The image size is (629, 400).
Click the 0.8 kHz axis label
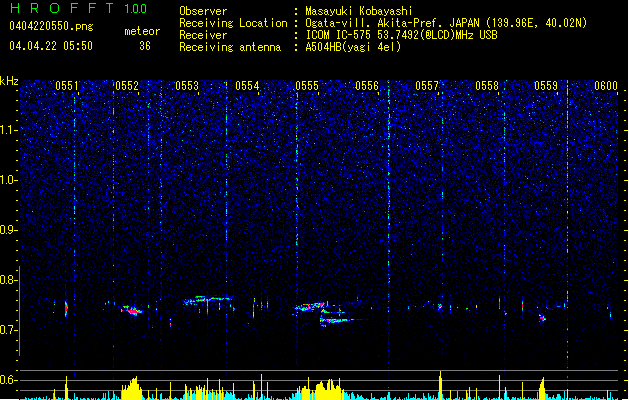[x=9, y=280]
